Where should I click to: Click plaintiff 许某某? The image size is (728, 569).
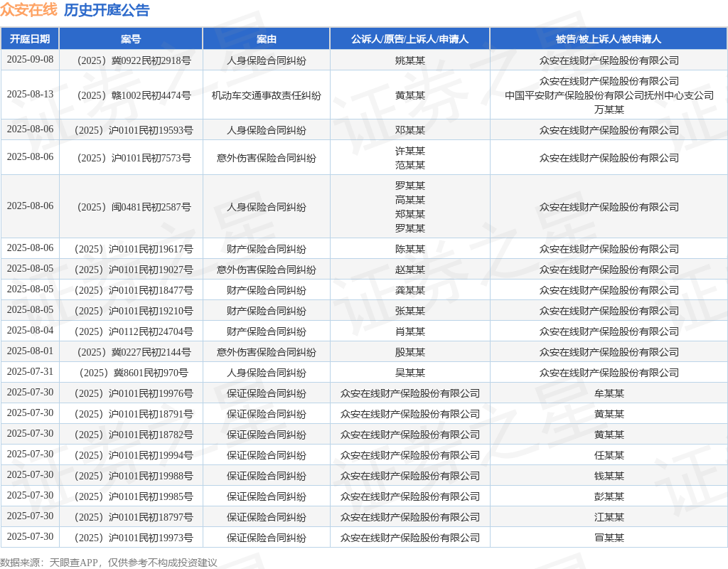click(410, 151)
